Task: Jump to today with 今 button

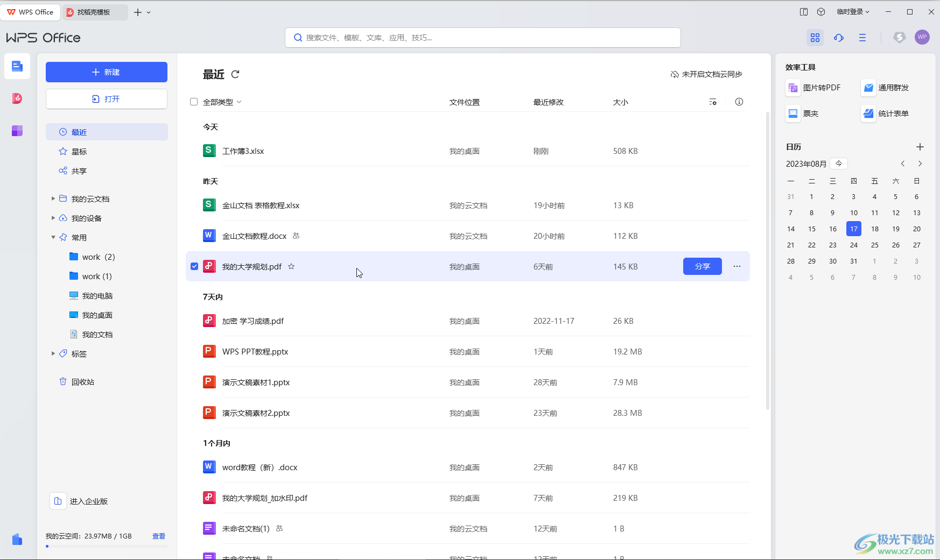Action: [839, 164]
